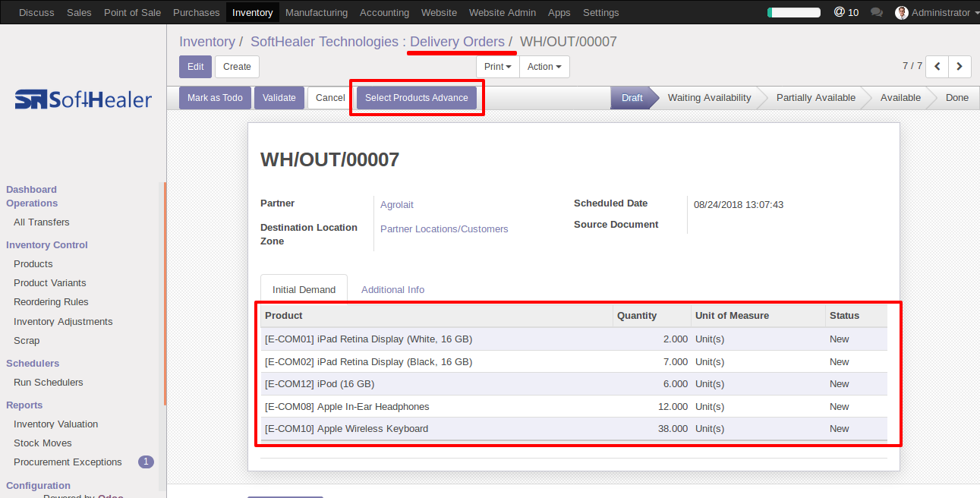Open Stock Moves report

point(43,443)
